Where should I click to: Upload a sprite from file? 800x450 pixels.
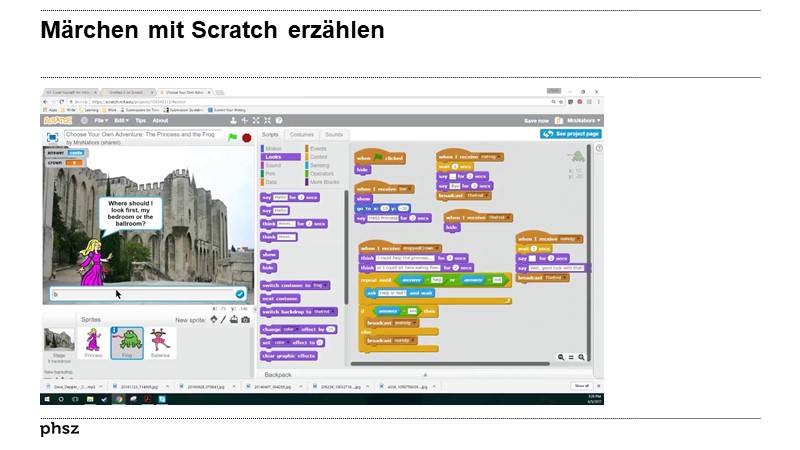(x=234, y=319)
